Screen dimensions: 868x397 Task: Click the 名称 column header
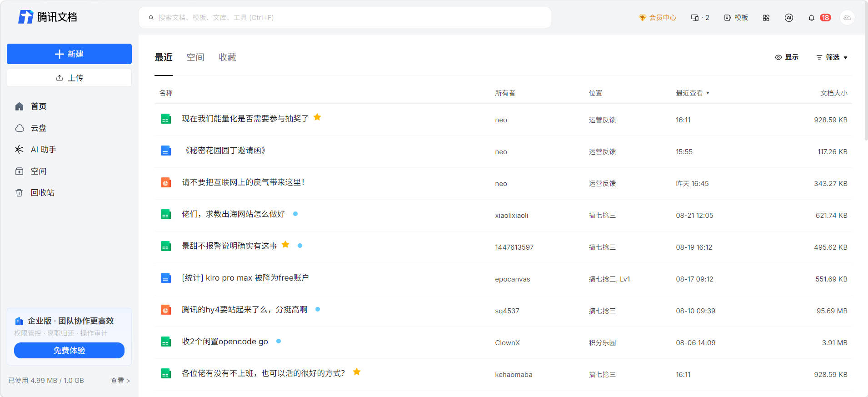pos(166,93)
